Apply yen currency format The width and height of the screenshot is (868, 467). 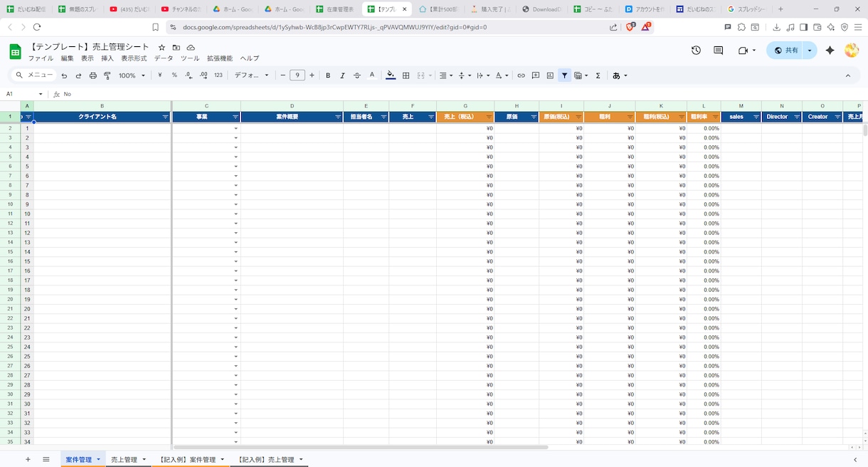(x=159, y=75)
